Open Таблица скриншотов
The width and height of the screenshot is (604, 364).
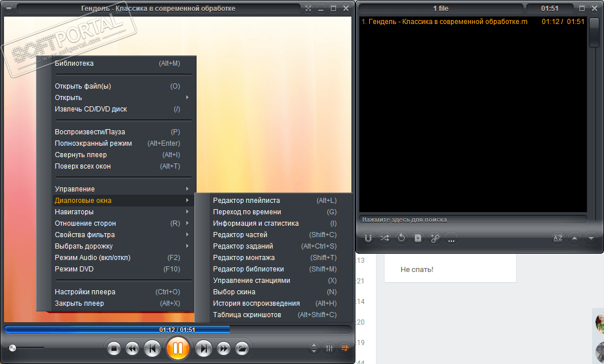tap(275, 315)
